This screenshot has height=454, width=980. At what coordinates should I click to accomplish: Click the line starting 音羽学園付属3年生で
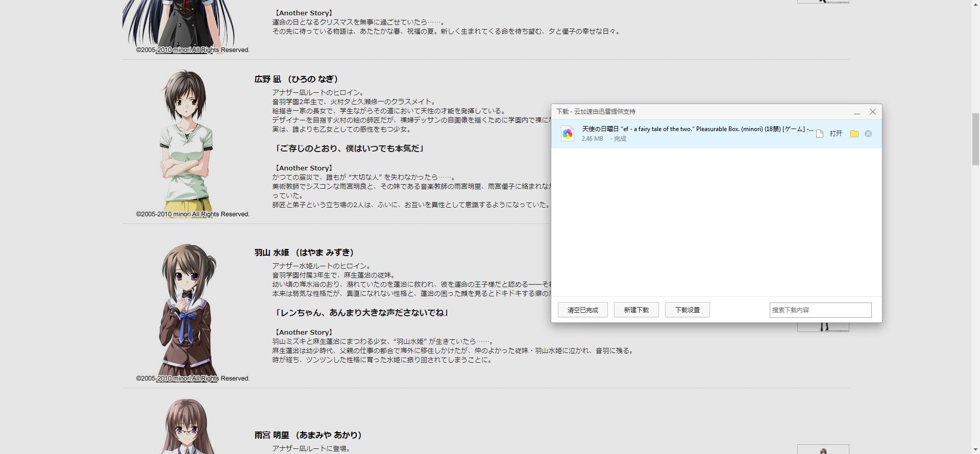tap(335, 275)
